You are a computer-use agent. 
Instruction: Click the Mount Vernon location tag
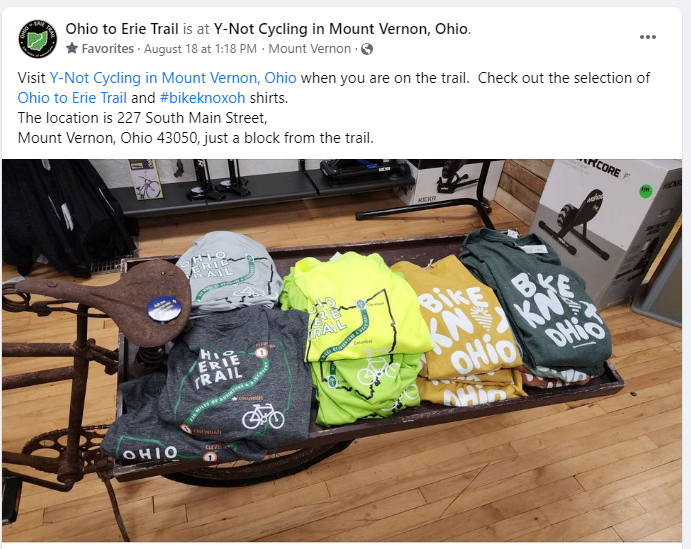309,49
